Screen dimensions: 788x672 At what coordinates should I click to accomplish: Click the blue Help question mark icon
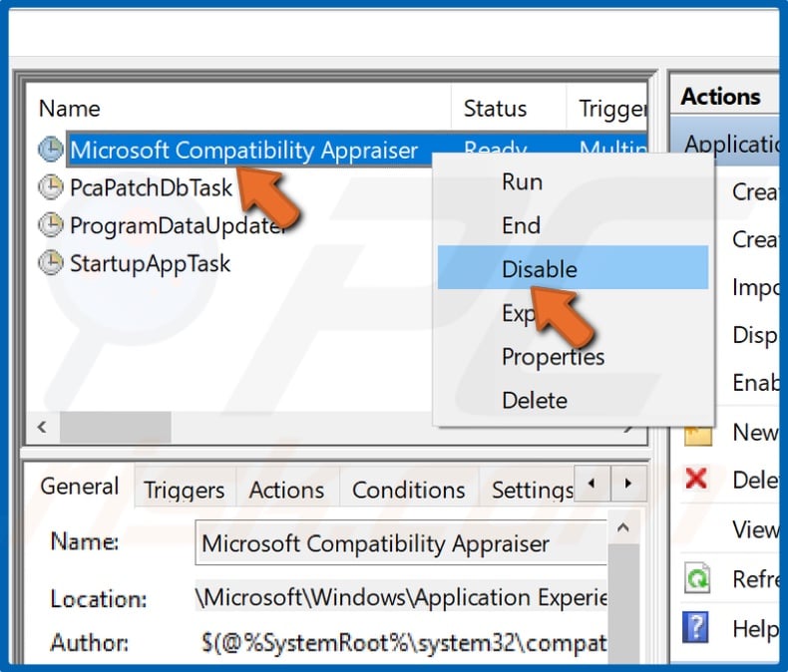(695, 628)
